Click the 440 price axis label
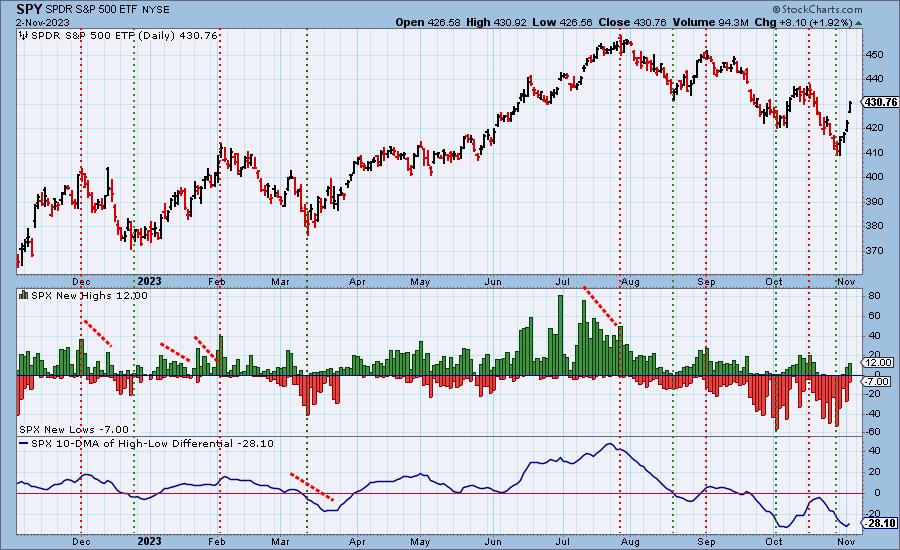900x550 pixels. (x=875, y=79)
